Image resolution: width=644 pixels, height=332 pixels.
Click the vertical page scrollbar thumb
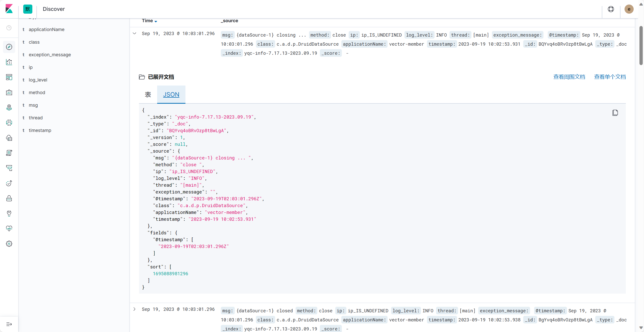pyautogui.click(x=641, y=45)
